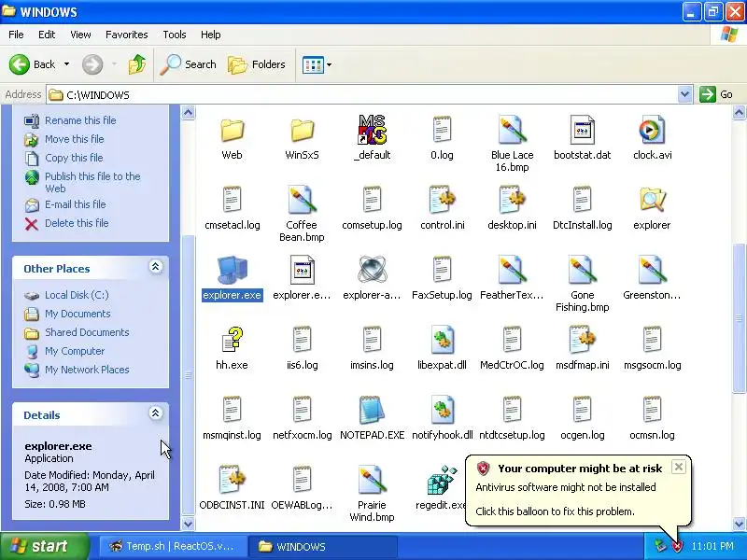Select Blue Lace 16.bmp image
Screen dimensions: 747x560
(x=512, y=130)
